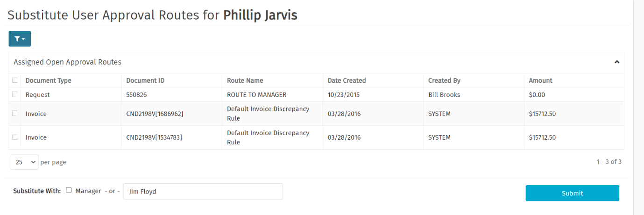
Task: Sort by Amount column header
Action: 540,80
